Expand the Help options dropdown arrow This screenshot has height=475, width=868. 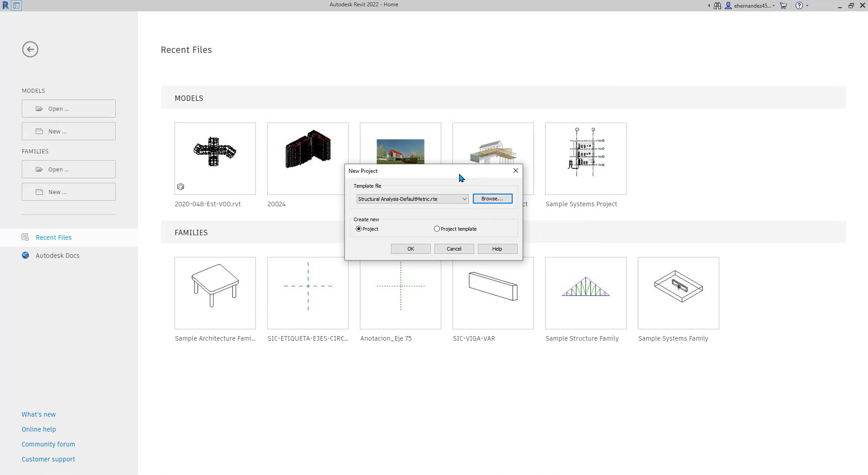807,6
